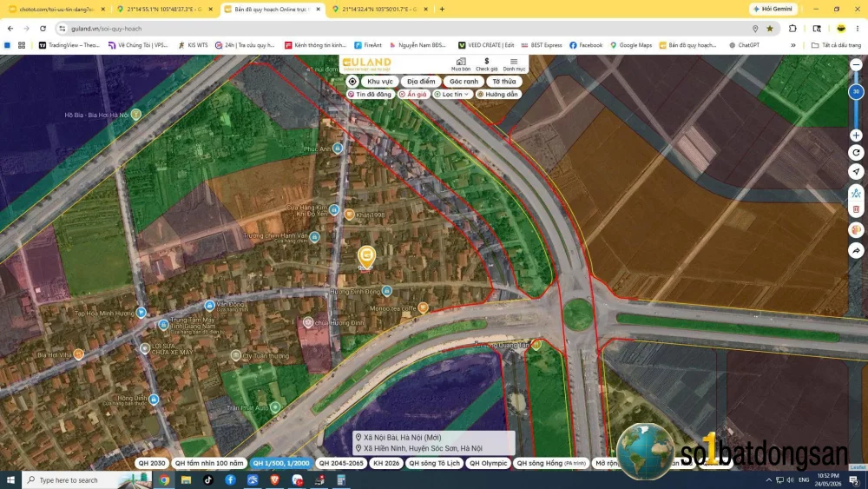Screen dimensions: 868x489
Task: Click the Hồ Bia - Bia Hơi Hà Nội marker
Action: click(135, 115)
